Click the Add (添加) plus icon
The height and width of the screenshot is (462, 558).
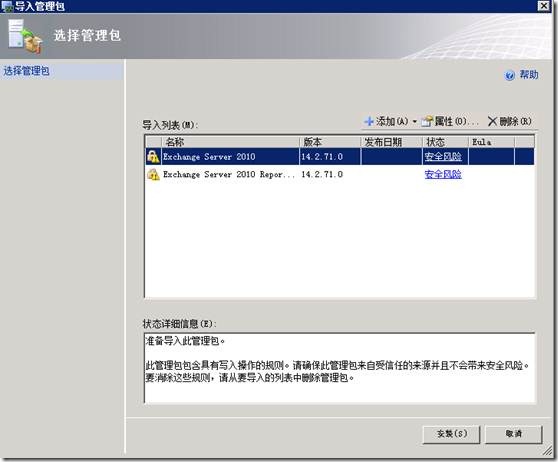click(x=369, y=121)
